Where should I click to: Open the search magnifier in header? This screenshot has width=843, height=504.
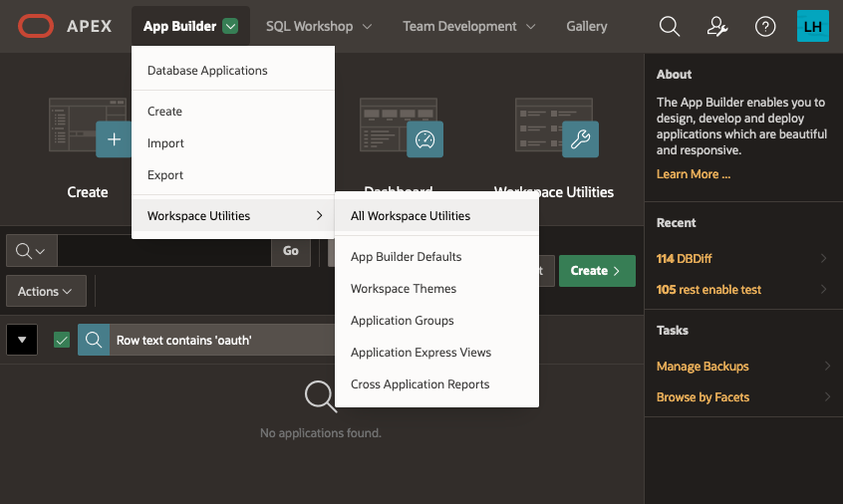(x=670, y=26)
